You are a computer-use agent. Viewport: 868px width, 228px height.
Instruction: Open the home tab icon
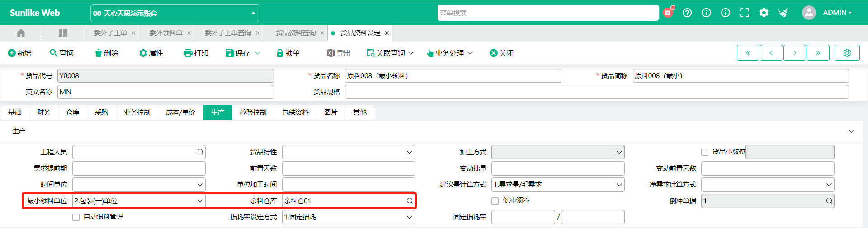pos(21,33)
